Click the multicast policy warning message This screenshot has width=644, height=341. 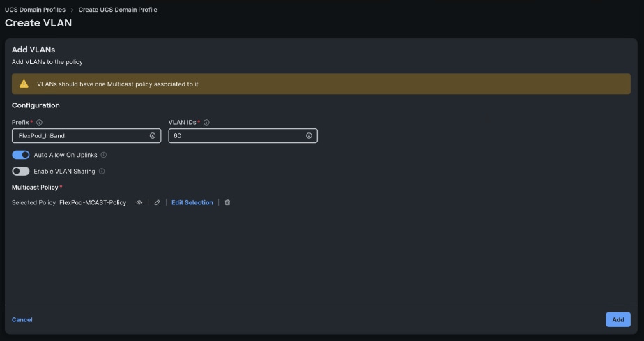coord(118,84)
